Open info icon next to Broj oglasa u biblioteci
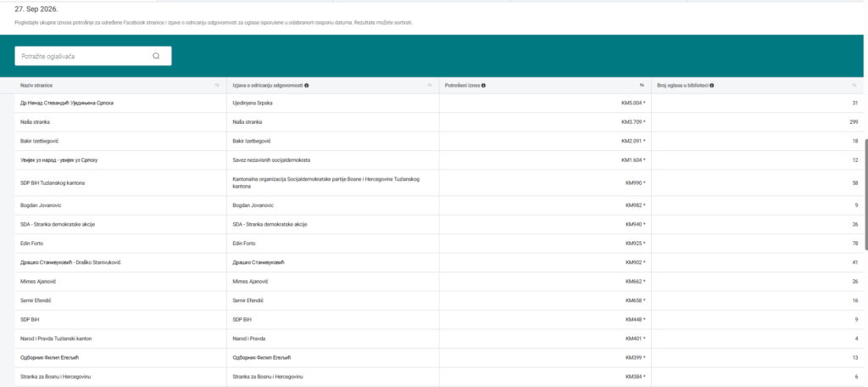Screen dimensions: 868x387 [x=711, y=86]
